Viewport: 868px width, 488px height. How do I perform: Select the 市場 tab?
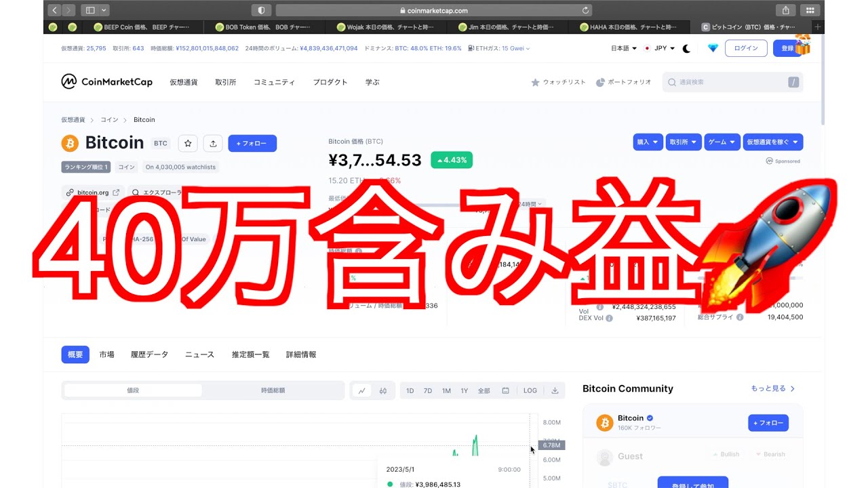tap(106, 354)
